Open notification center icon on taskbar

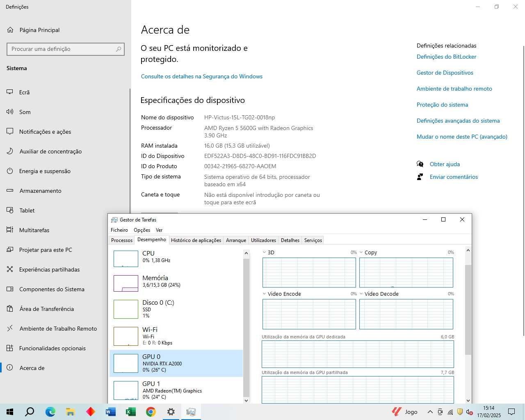[511, 412]
